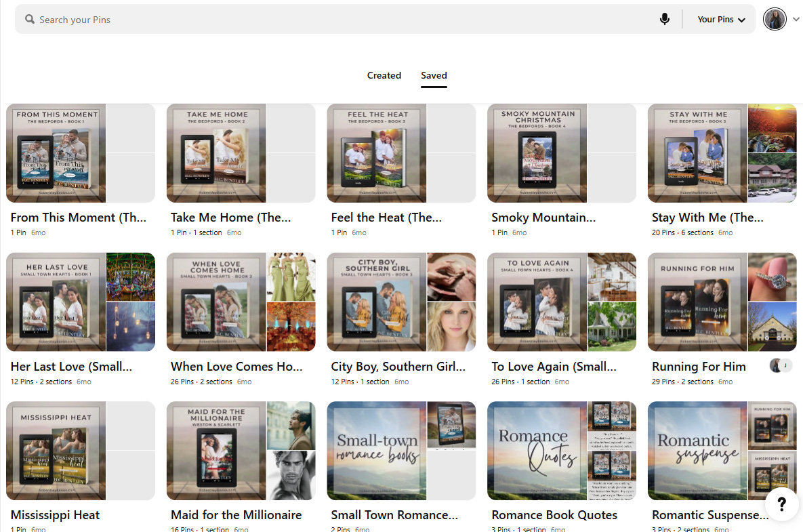Switch to the Saved tab
803x532 pixels.
(x=434, y=75)
